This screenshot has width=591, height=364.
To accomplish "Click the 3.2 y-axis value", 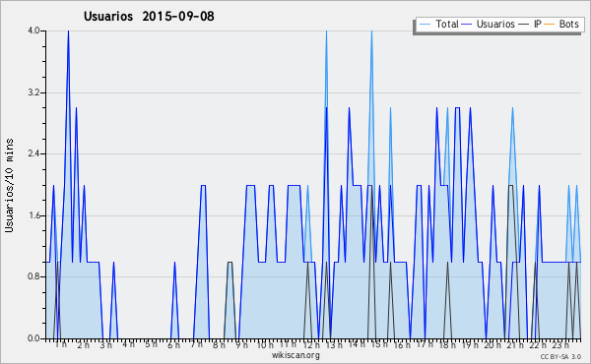I will (x=33, y=92).
